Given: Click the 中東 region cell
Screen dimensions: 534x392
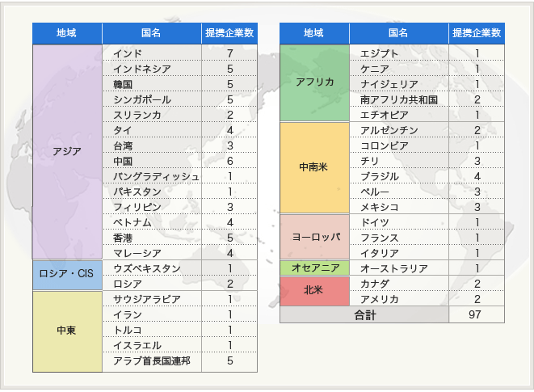Looking at the screenshot, I should tap(67, 331).
